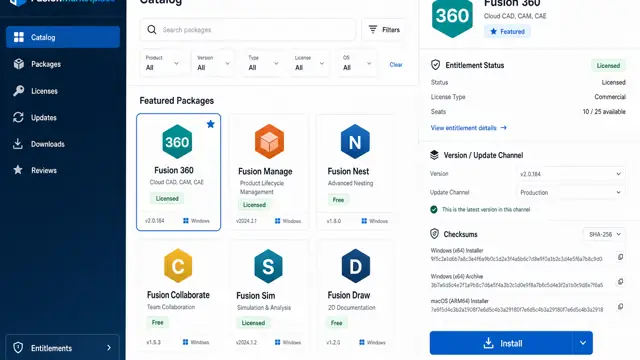Click the Catalog grid icon
640x360 pixels.
coord(19,37)
